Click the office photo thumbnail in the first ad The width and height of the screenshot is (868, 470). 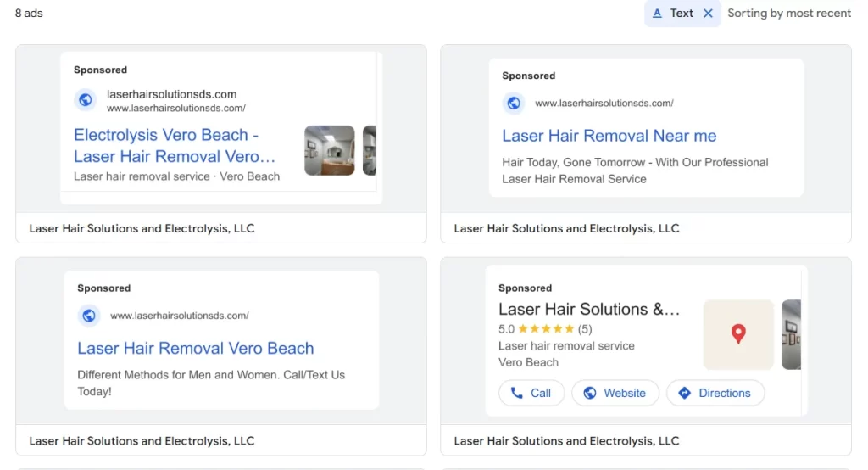[329, 150]
